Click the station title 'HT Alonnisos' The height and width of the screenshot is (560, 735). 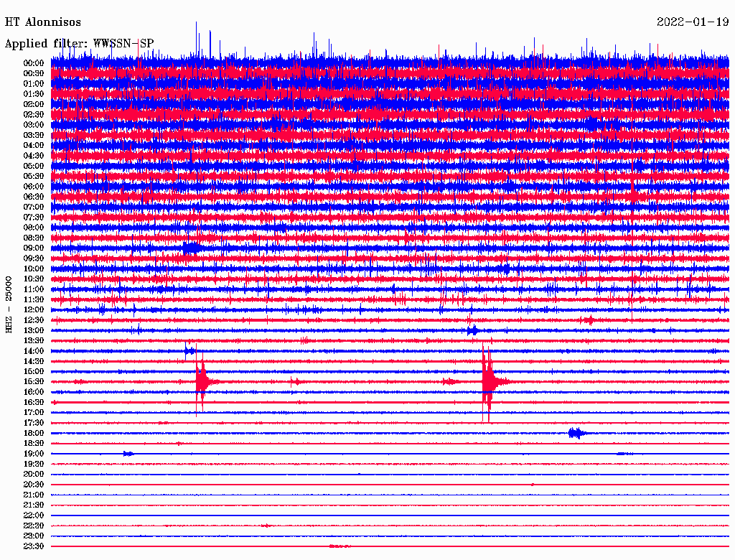point(42,22)
